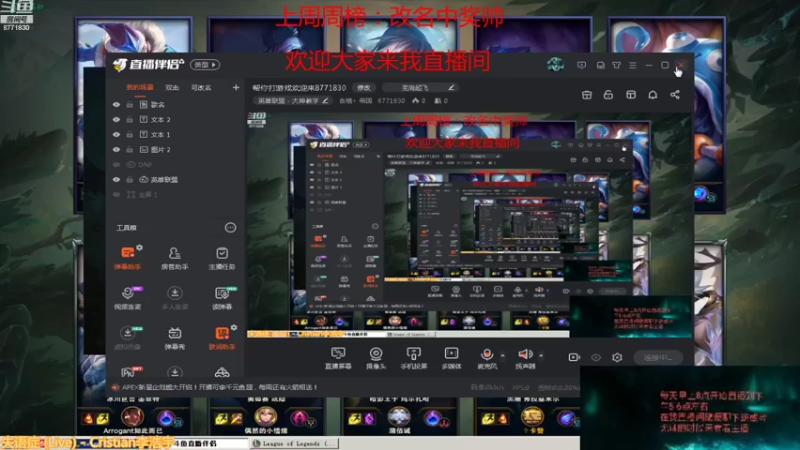Open the 房管助手 tool
The image size is (800, 450).
pyautogui.click(x=174, y=257)
